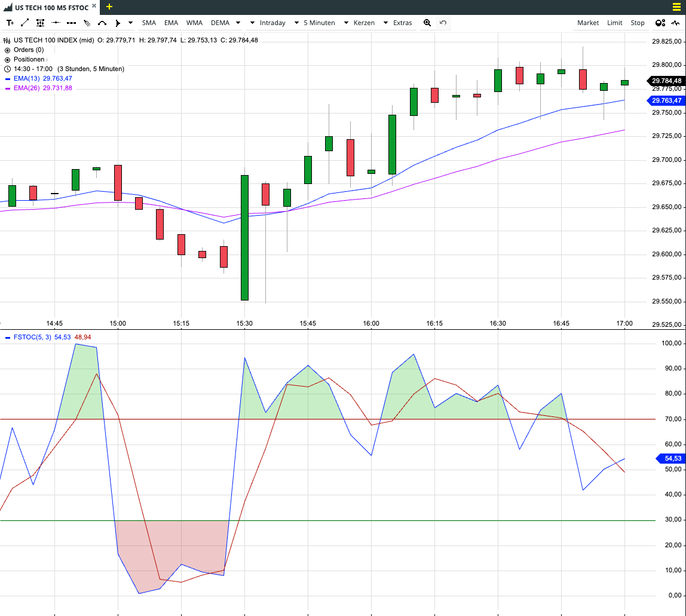Select the trend line drawing tool
The image size is (686, 616).
(x=25, y=23)
